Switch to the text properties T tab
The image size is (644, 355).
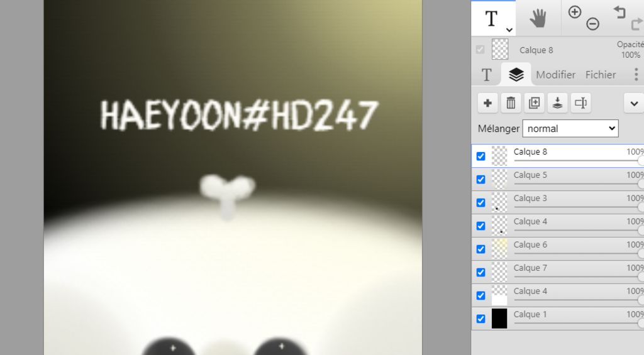(x=486, y=75)
